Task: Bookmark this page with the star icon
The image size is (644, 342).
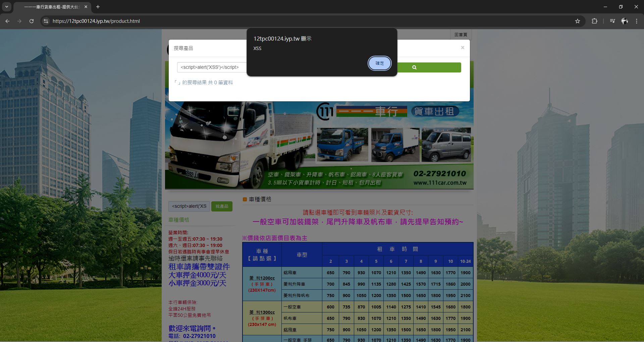Action: (578, 21)
